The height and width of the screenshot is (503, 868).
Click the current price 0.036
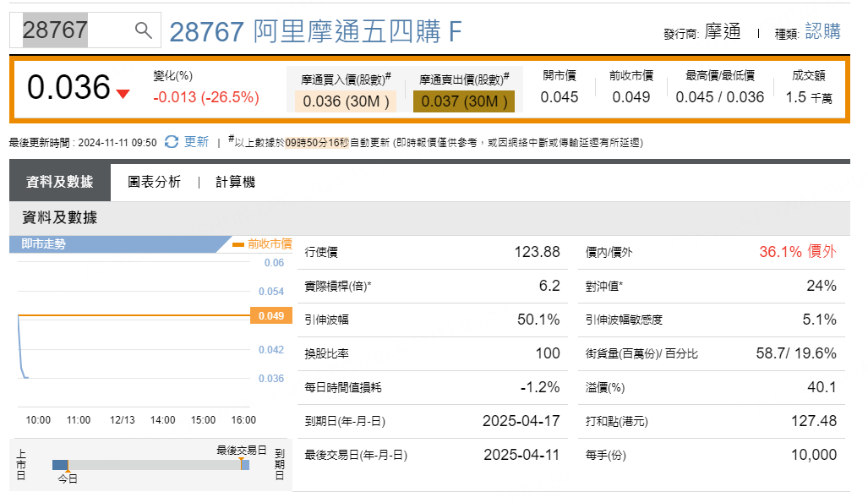point(68,88)
